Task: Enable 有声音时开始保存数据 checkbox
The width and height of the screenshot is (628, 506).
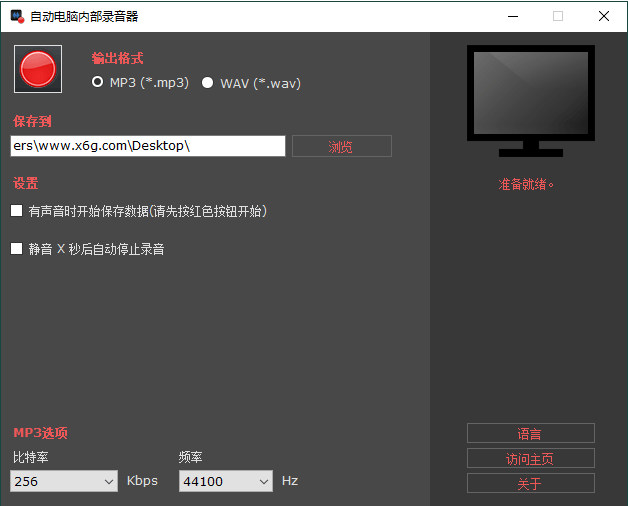Action: pos(17,211)
